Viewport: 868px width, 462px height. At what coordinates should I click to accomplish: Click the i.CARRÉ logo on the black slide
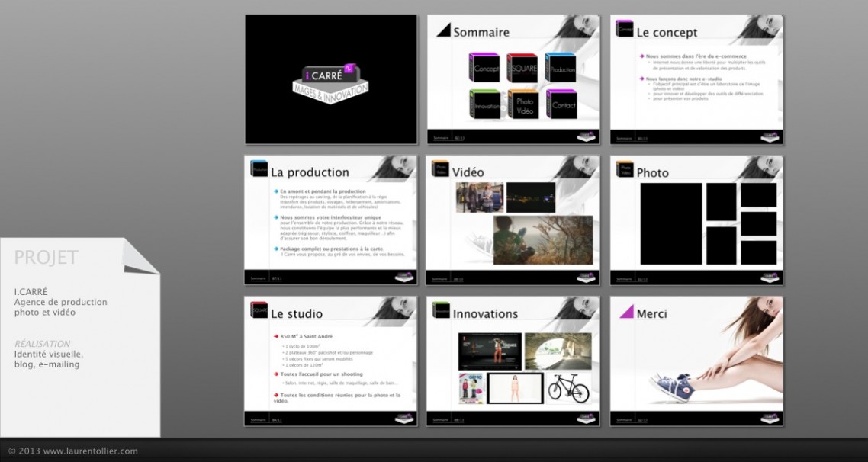pos(330,79)
